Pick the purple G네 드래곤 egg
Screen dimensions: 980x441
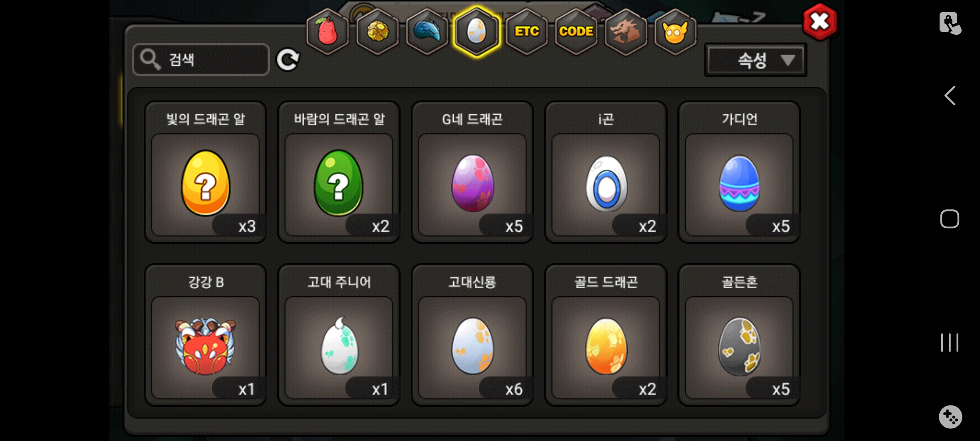point(472,172)
